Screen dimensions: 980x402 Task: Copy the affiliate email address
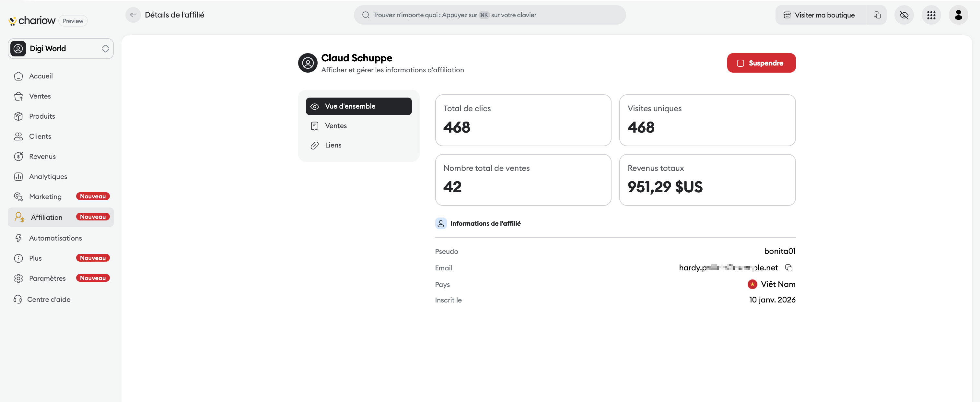(x=789, y=267)
